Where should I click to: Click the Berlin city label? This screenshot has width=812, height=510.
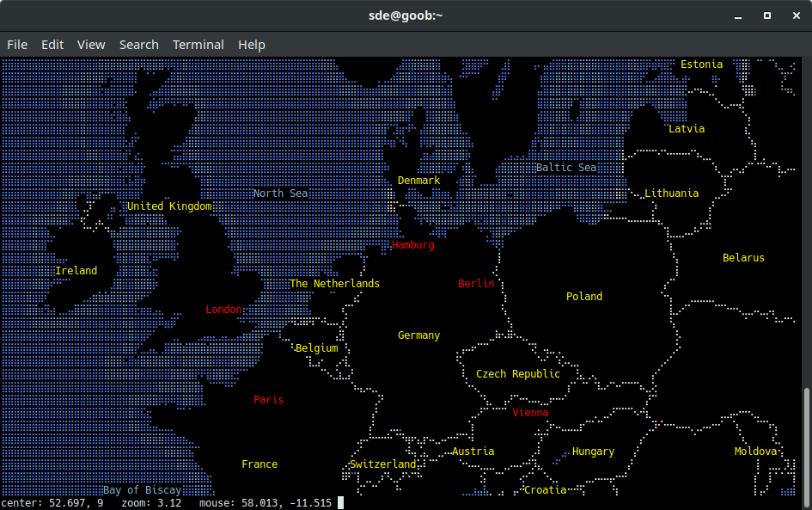tap(477, 283)
